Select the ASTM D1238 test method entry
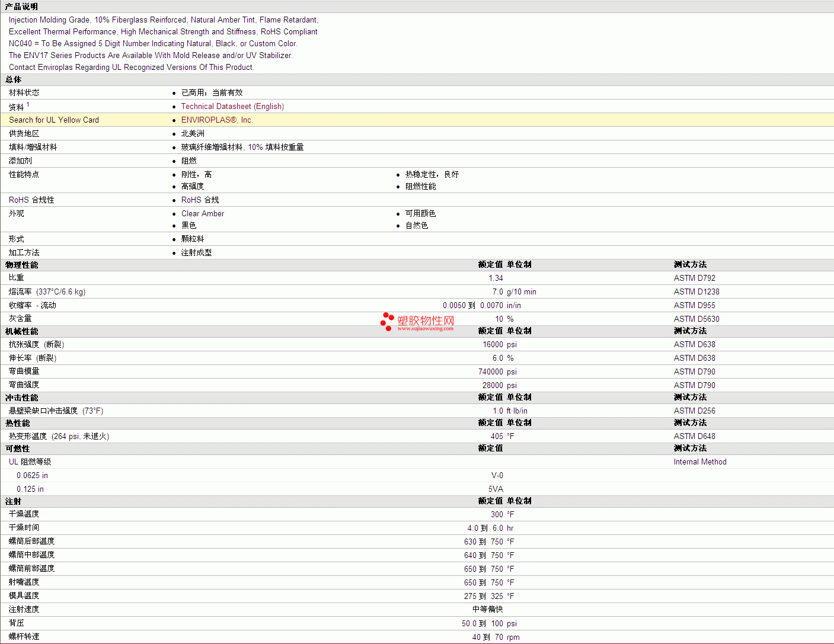Screen dimensions: 834x644 pyautogui.click(x=696, y=292)
